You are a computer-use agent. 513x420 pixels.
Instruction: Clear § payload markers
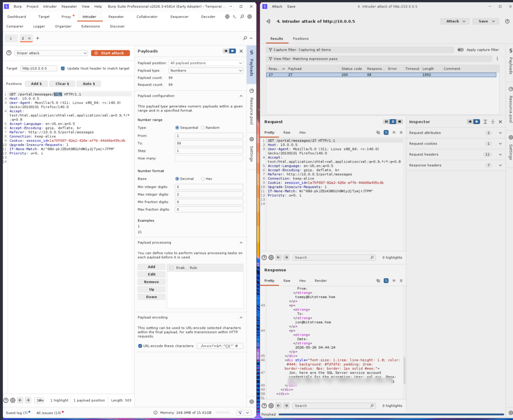click(x=62, y=84)
